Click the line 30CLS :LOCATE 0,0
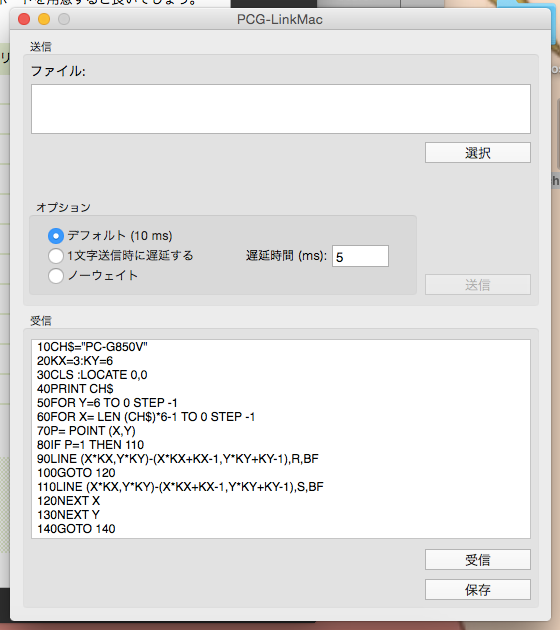The width and height of the screenshot is (560, 630). 92,375
